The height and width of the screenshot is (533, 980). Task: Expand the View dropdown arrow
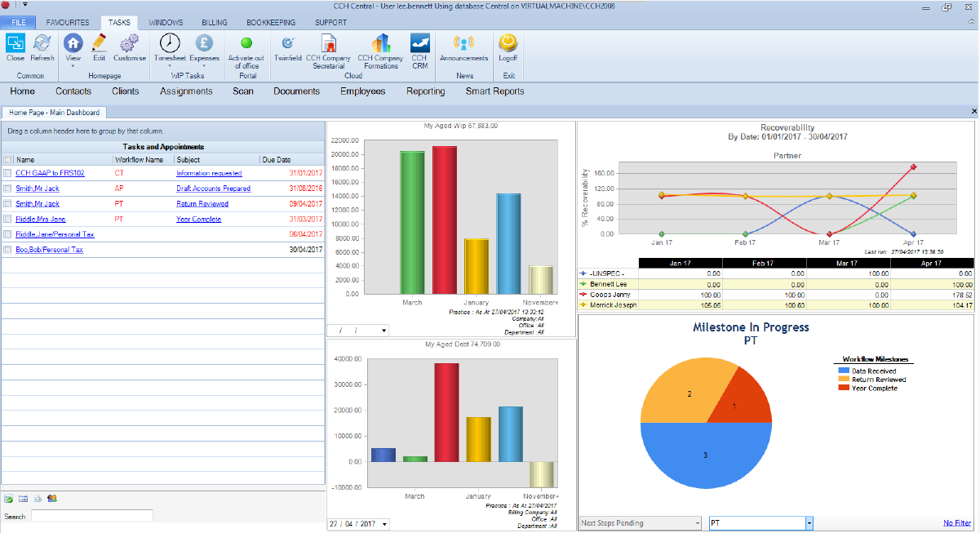coord(73,66)
